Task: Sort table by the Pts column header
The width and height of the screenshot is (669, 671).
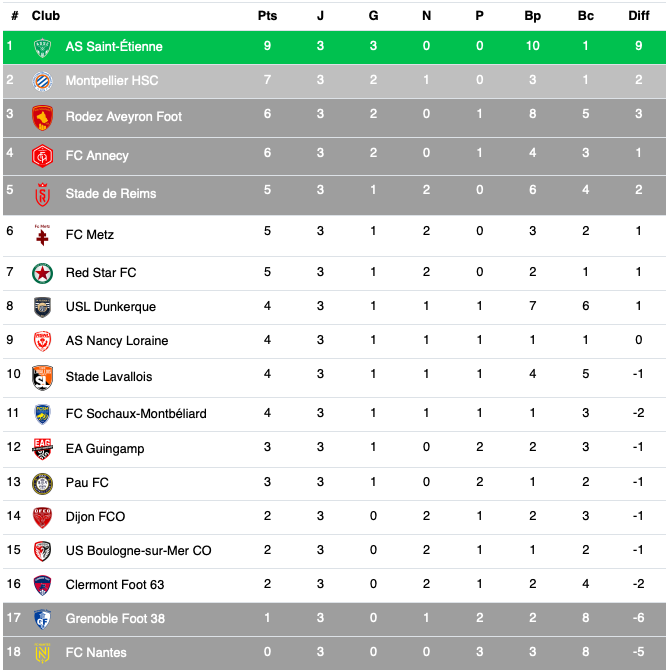Action: 267,16
